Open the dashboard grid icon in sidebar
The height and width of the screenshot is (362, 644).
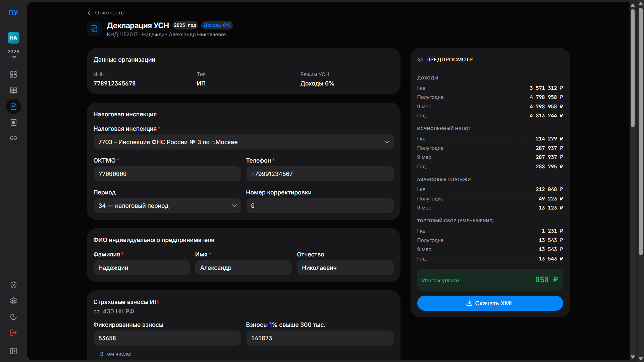pyautogui.click(x=13, y=74)
